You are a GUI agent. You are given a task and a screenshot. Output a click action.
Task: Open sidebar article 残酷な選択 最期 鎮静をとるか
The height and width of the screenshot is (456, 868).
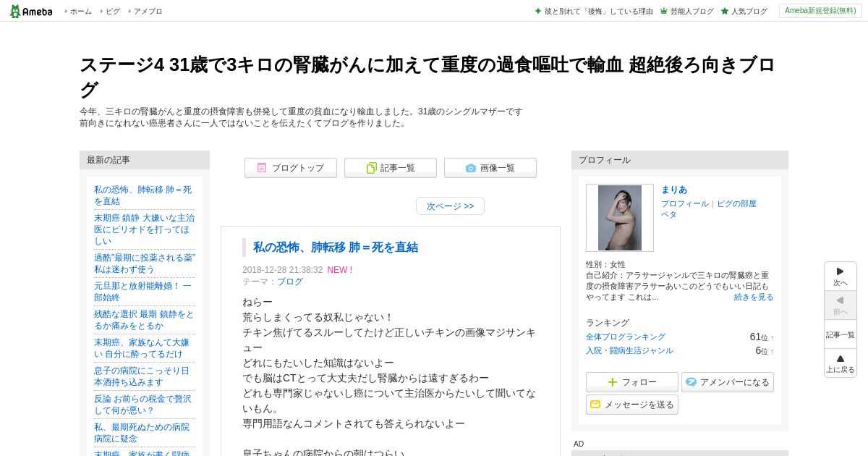(144, 320)
